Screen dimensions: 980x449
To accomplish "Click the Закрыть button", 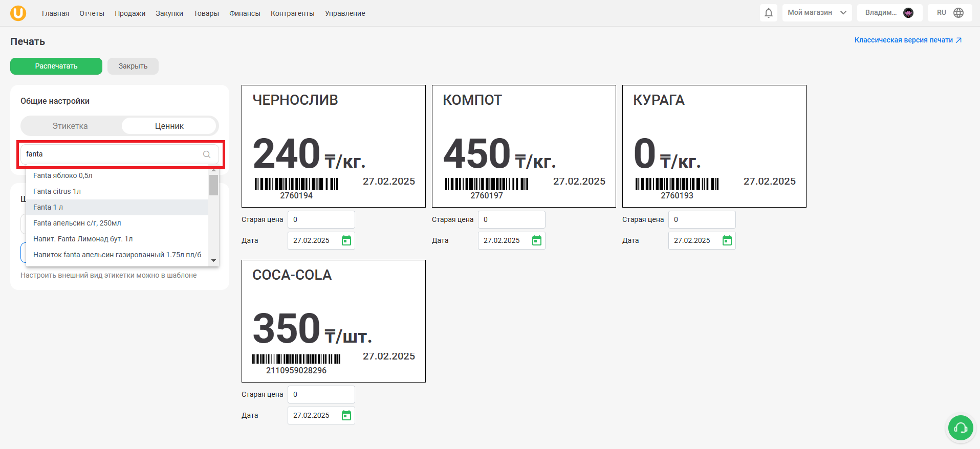I will tap(133, 66).
